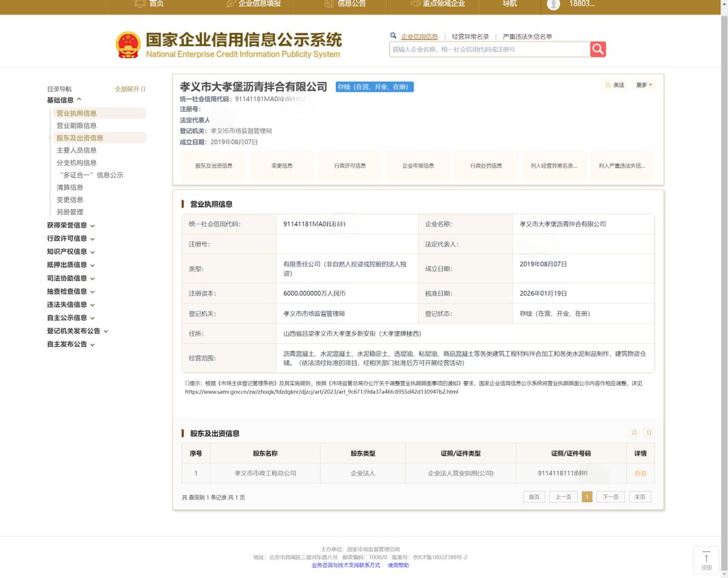Expand sidebar section 行政许可信息
728x578 pixels.
(71, 239)
